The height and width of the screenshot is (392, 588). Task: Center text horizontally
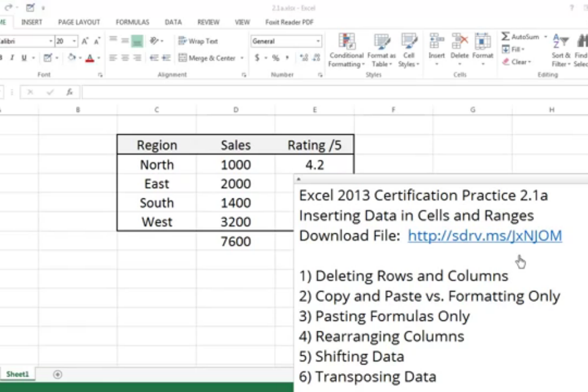click(125, 58)
